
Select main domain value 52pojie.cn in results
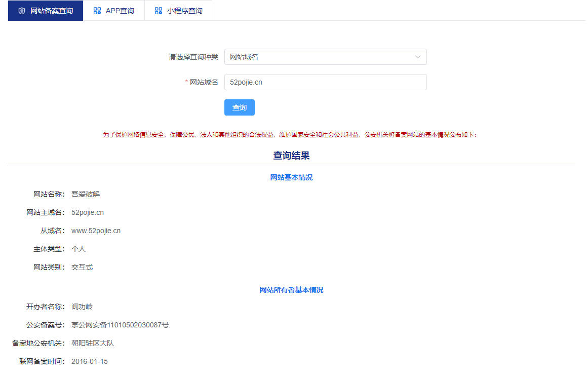click(88, 212)
